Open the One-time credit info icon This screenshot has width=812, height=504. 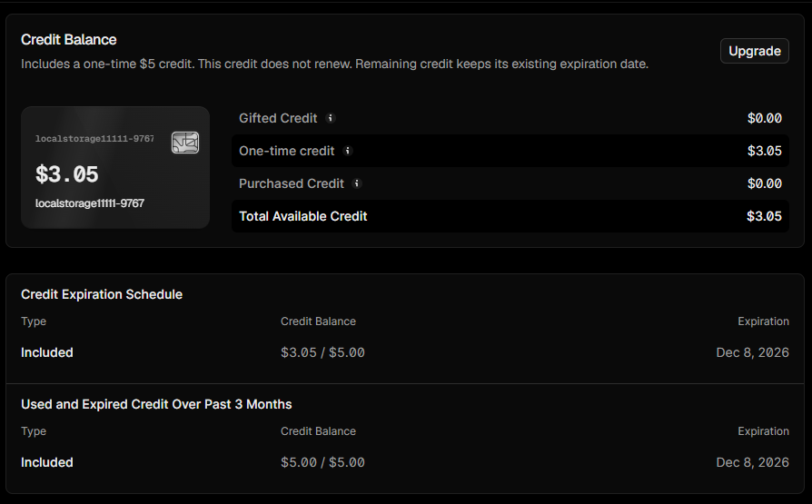click(x=348, y=151)
